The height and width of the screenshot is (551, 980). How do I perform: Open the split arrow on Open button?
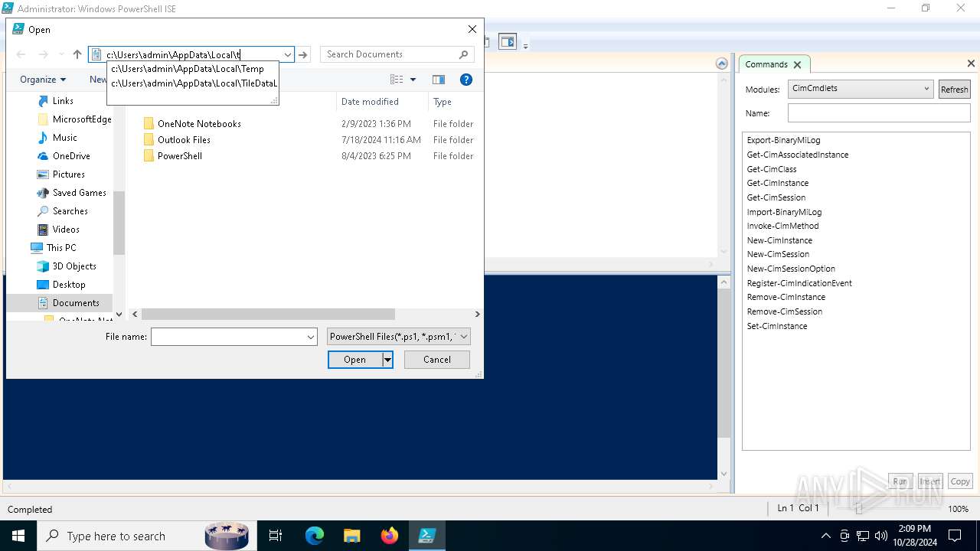(387, 360)
